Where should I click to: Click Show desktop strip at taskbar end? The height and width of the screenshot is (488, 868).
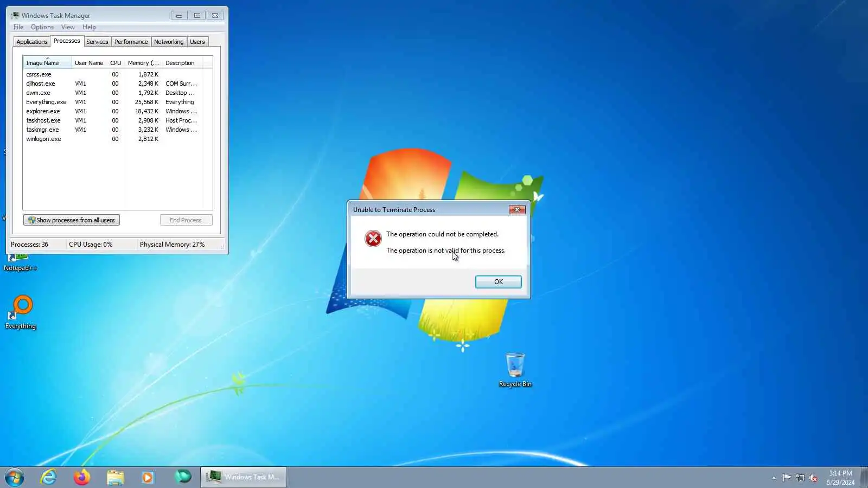(864, 477)
